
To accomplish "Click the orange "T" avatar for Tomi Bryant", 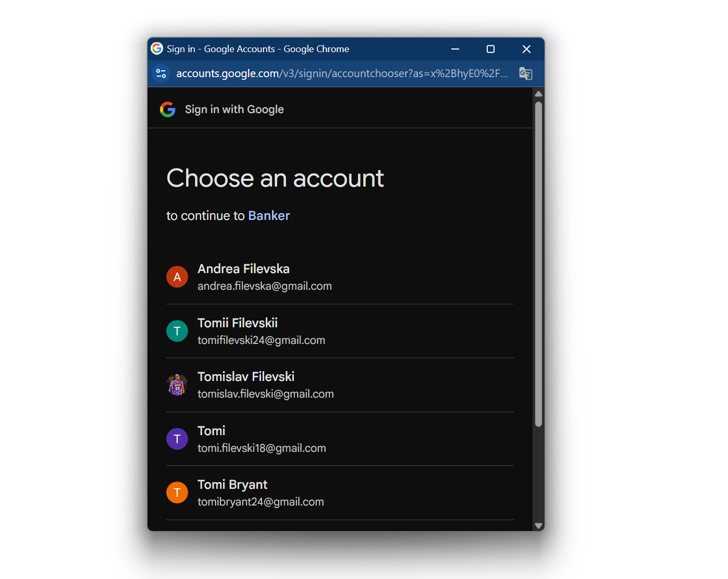I will click(x=177, y=492).
